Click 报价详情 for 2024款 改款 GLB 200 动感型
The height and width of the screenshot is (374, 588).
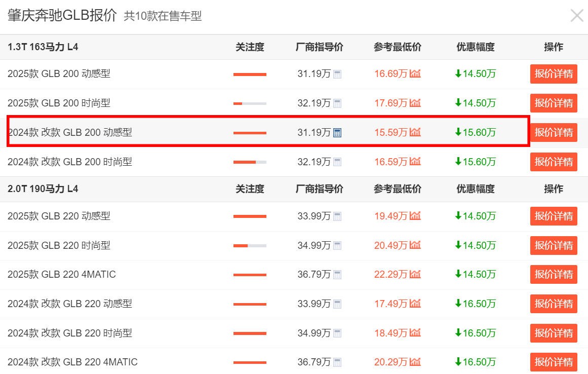554,132
